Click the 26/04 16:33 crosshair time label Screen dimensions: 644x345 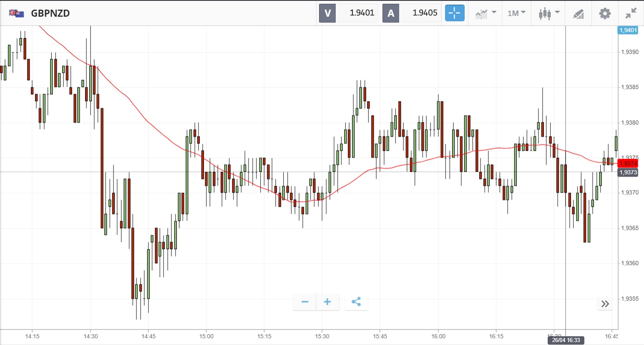(566, 340)
